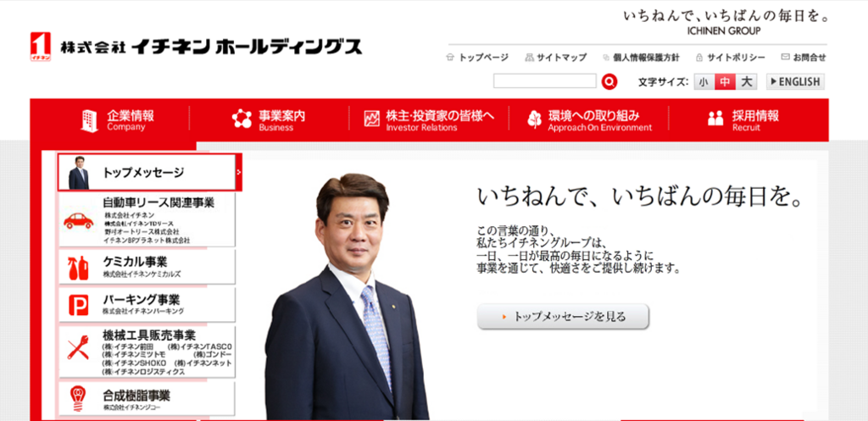Screen dimensions: 868x421
Task: Click the building icon in 企業情報 menu
Action: click(89, 120)
